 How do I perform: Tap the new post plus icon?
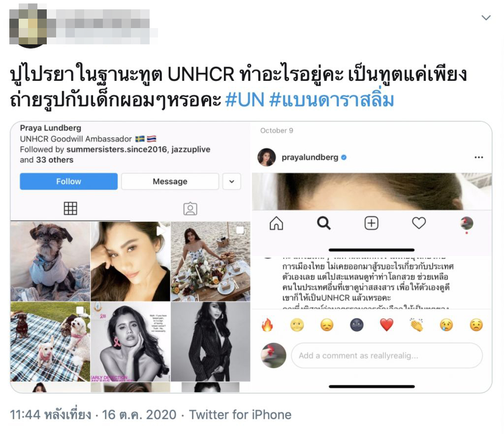(x=371, y=223)
